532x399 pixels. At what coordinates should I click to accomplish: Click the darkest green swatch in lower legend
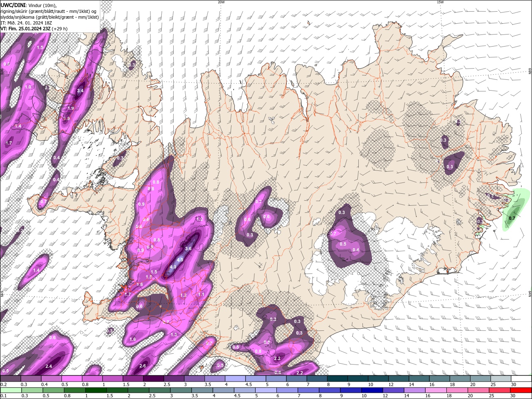(x=96, y=390)
